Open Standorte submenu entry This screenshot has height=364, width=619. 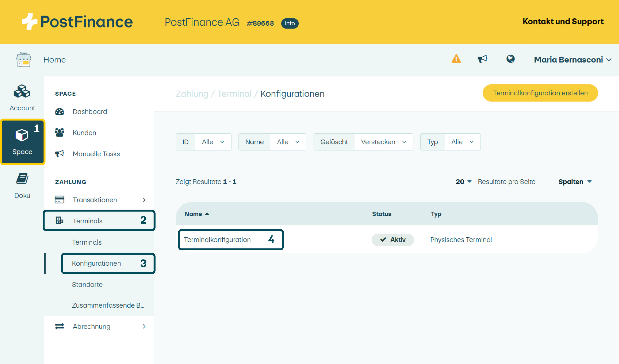point(87,285)
